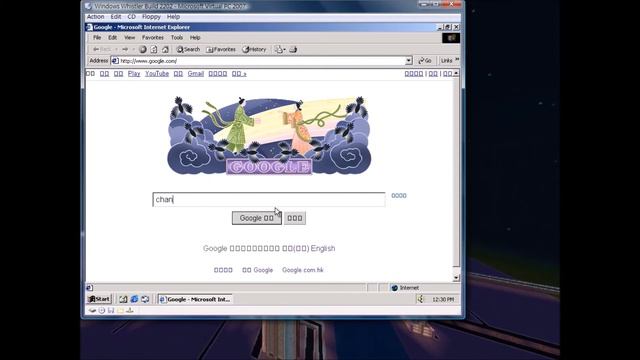The image size is (640, 360).
Task: Click the Print icon in IE toolbar
Action: coord(293,49)
